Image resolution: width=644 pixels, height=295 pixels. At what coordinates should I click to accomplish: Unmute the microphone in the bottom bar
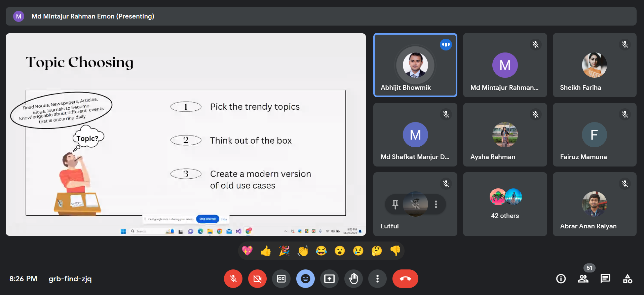coord(233,279)
